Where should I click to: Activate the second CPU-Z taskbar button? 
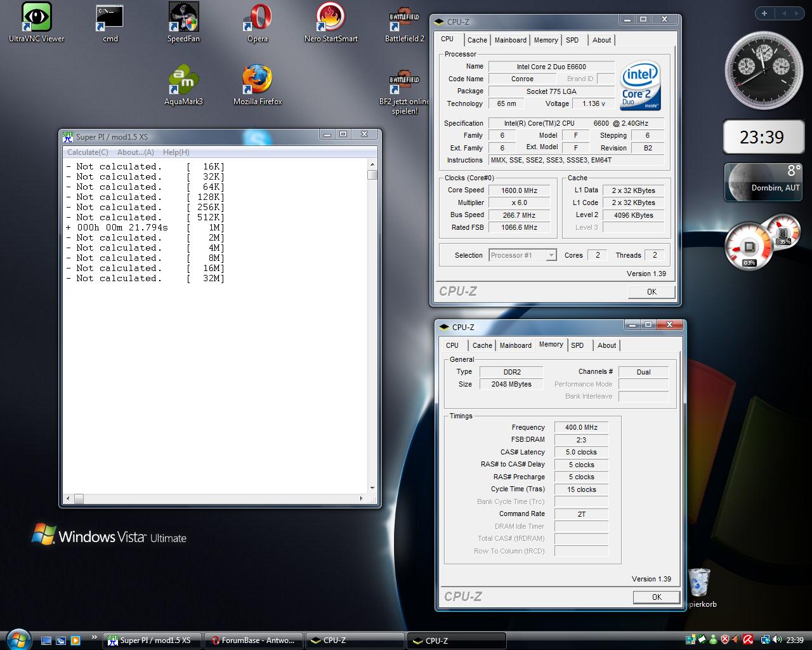[x=457, y=640]
